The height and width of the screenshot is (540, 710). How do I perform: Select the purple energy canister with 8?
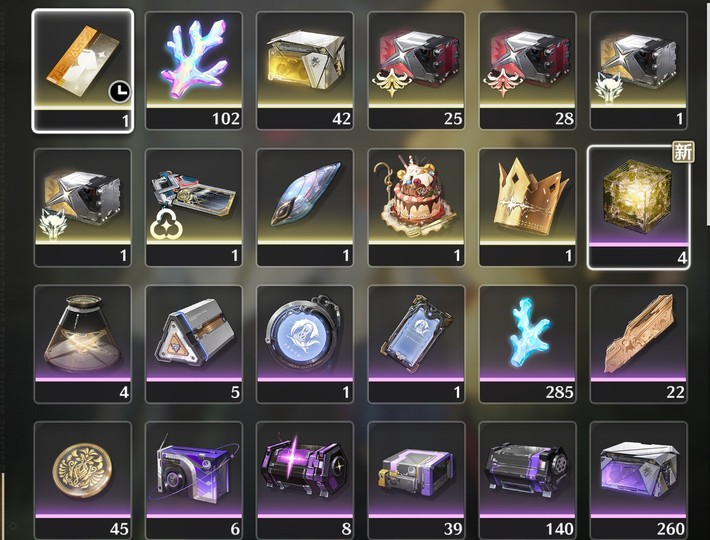(x=305, y=481)
